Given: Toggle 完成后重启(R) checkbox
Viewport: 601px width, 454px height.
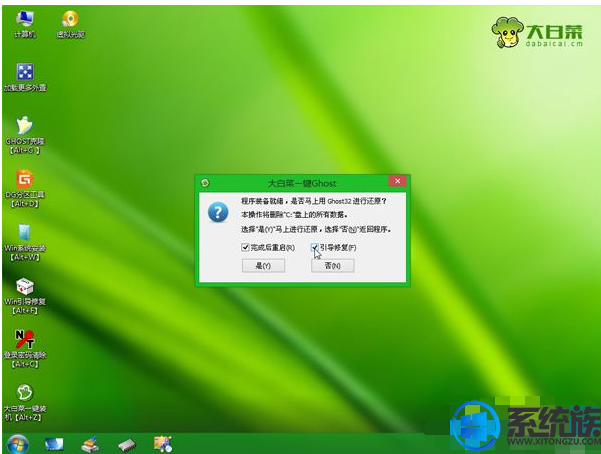Looking at the screenshot, I should click(x=245, y=247).
